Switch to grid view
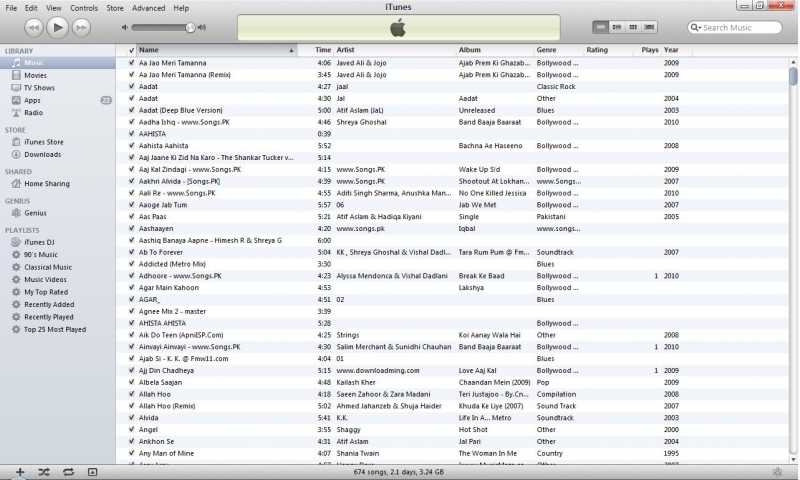Screen dimensions: 800x480 point(633,27)
